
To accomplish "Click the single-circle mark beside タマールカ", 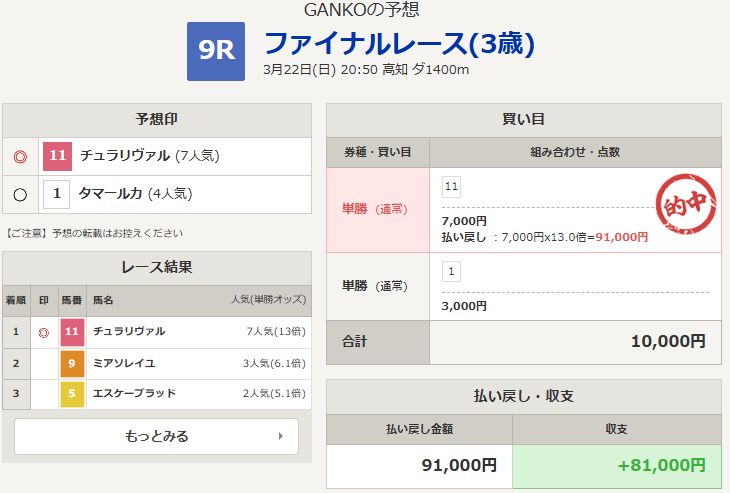I will [x=20, y=194].
